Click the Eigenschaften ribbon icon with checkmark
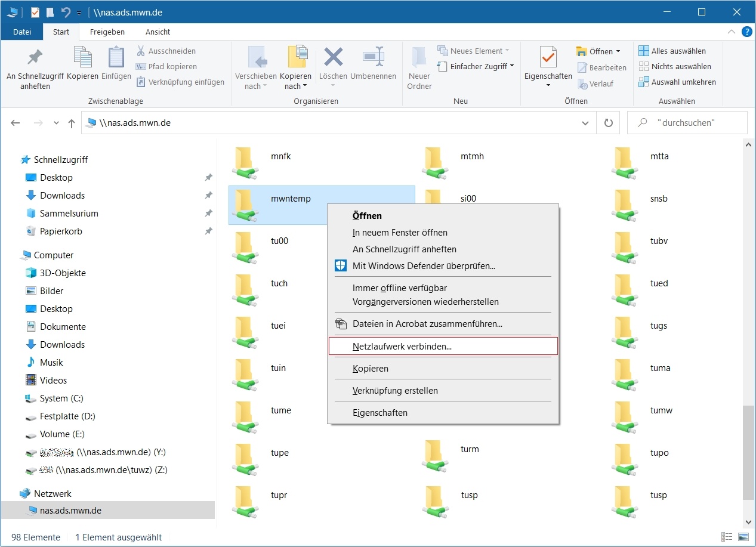 [x=548, y=58]
